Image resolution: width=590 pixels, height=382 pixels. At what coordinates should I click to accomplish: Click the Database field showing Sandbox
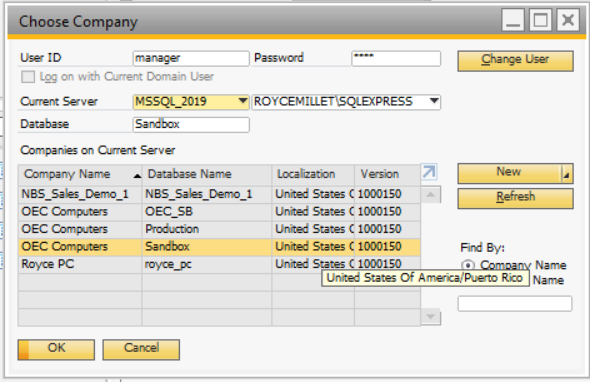191,125
